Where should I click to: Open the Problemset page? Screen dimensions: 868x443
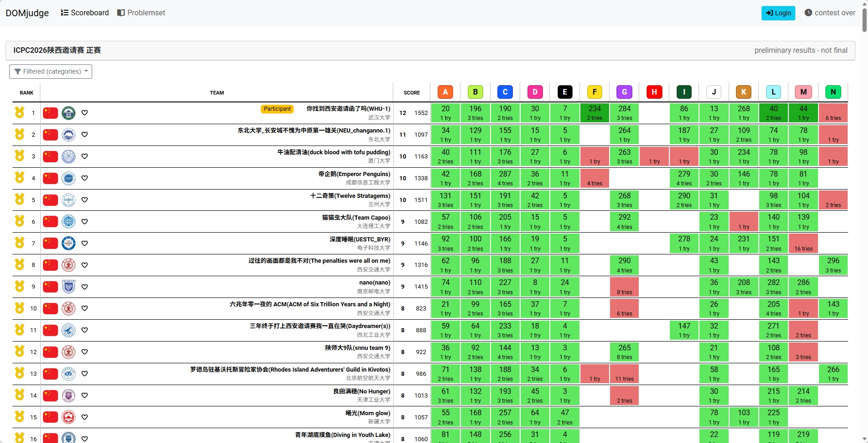tap(141, 13)
